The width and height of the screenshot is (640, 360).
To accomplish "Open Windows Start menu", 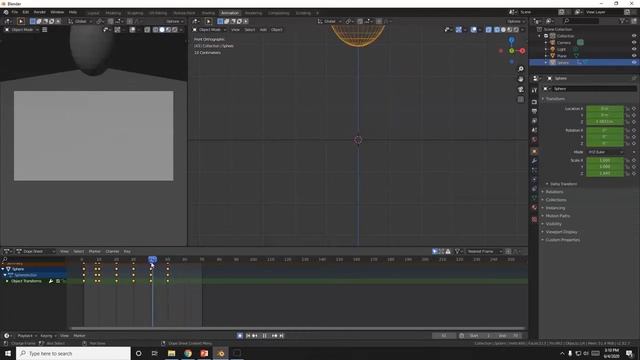I will pos(8,353).
